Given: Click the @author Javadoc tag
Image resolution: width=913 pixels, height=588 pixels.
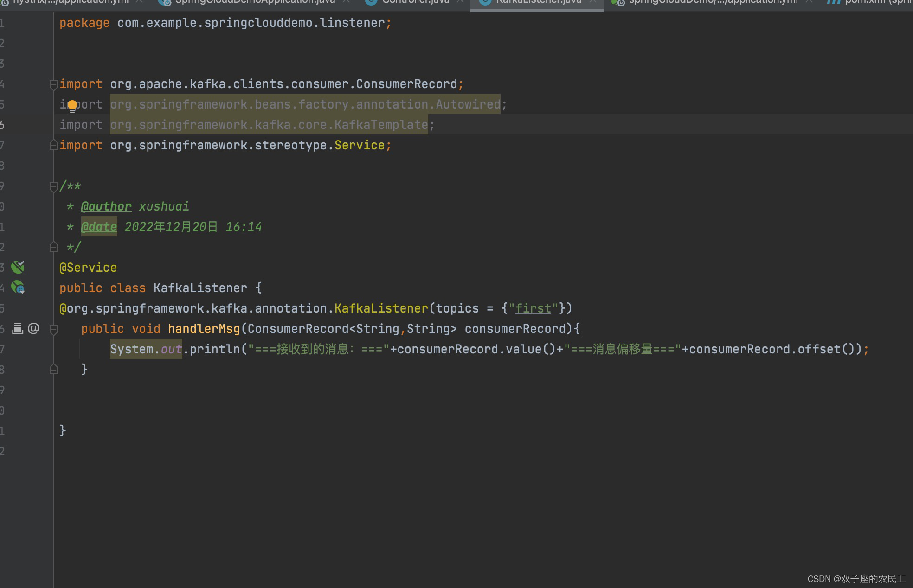Looking at the screenshot, I should click(106, 206).
